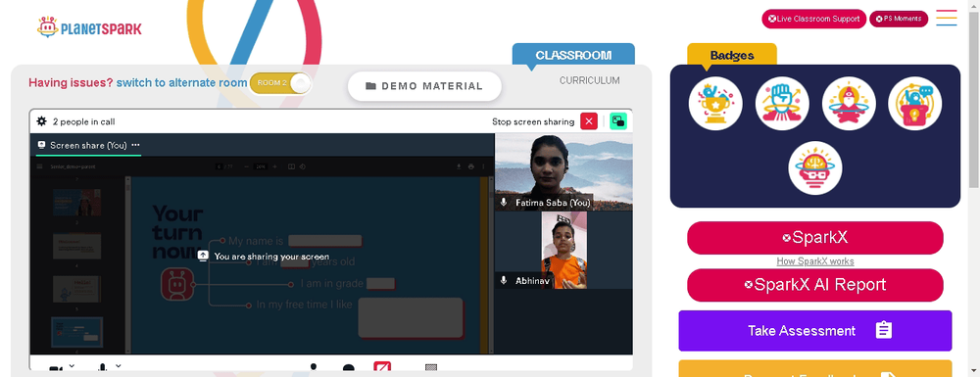Stop screen sharing with red X
The width and height of the screenshot is (980, 377).
coord(589,121)
